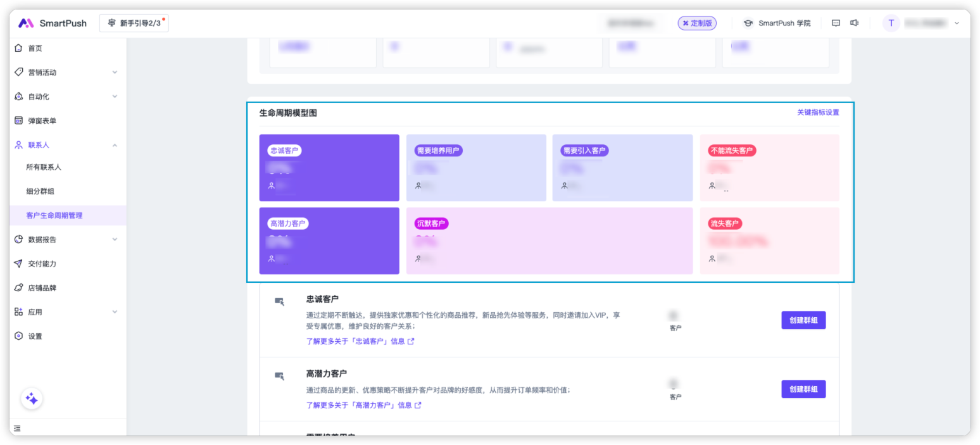980x445 pixels.
Task: Select 所有联系人 in sidebar
Action: pos(44,167)
